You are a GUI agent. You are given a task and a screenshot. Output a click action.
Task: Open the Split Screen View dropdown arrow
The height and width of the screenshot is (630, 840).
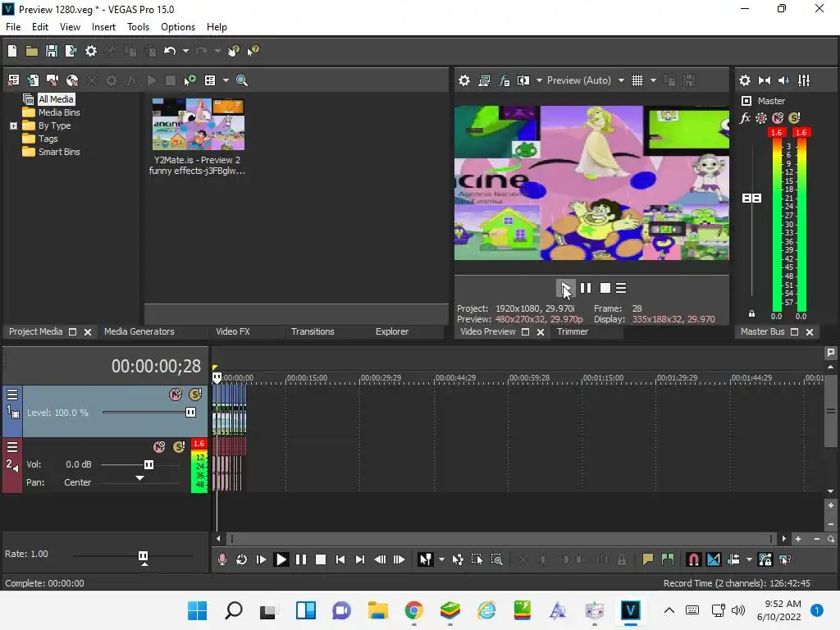(x=539, y=80)
